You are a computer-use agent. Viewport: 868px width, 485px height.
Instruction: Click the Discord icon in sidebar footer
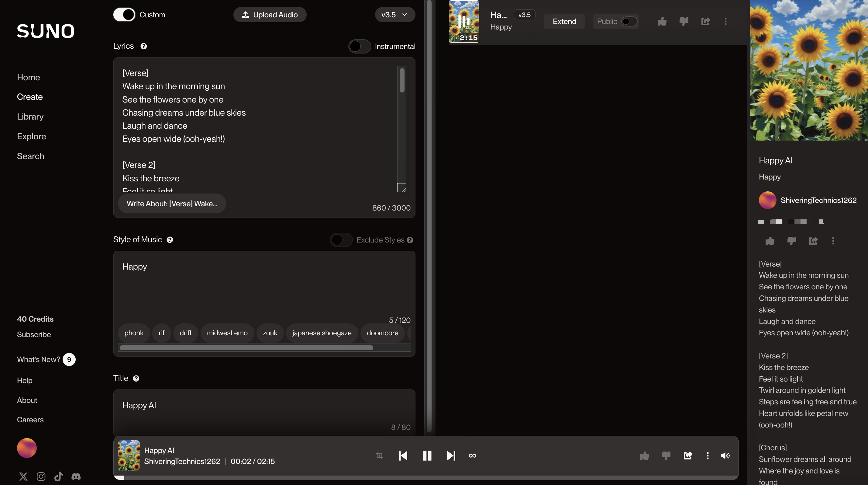(76, 476)
